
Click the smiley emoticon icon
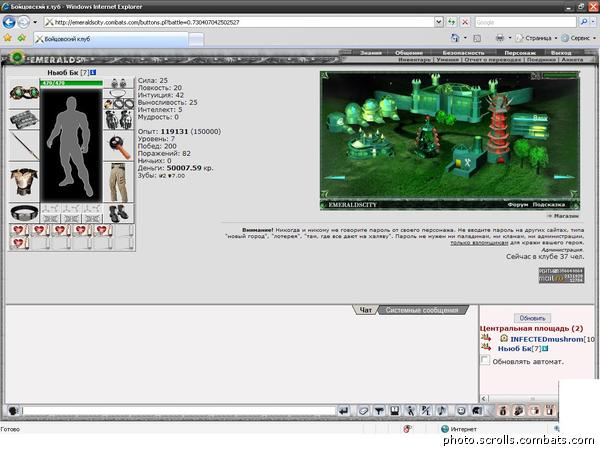point(461,411)
